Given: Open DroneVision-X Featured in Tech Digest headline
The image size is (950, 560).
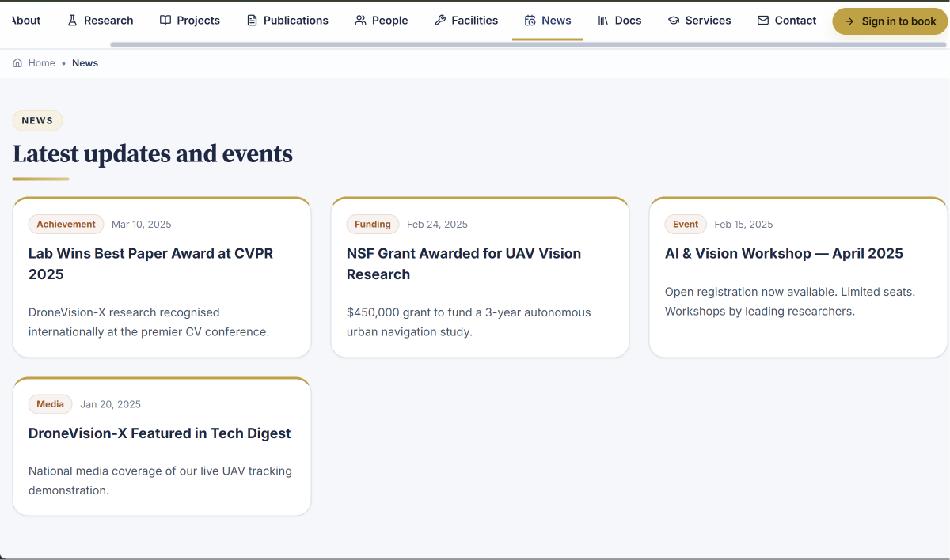Looking at the screenshot, I should coord(160,433).
